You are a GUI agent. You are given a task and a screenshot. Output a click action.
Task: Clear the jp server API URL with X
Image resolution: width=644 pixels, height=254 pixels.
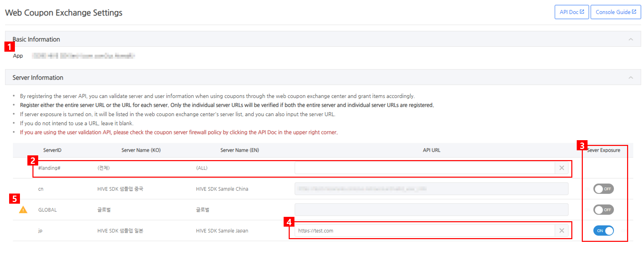(x=562, y=231)
